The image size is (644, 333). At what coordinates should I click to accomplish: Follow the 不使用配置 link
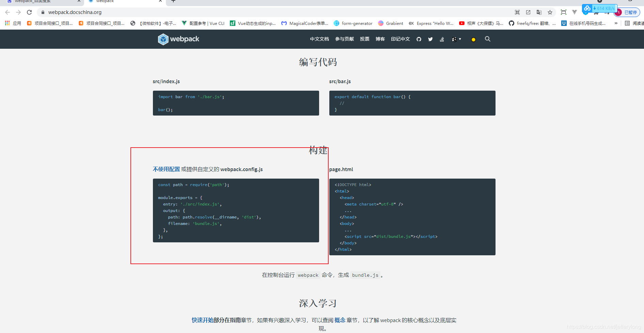(x=166, y=169)
